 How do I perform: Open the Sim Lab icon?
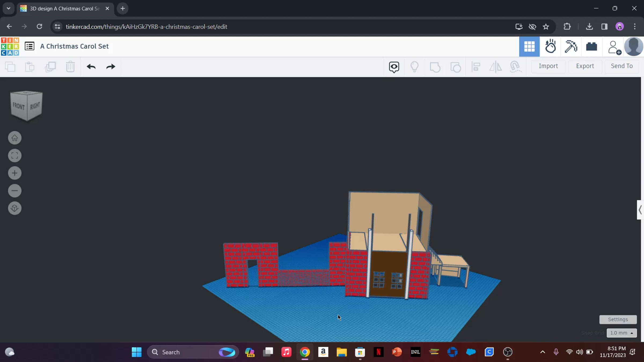550,47
